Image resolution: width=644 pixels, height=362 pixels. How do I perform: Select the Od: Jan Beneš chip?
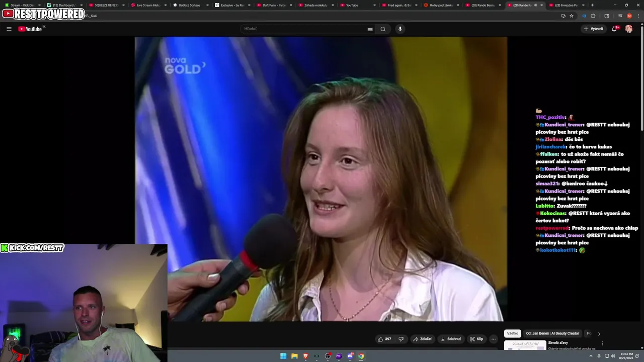click(552, 333)
